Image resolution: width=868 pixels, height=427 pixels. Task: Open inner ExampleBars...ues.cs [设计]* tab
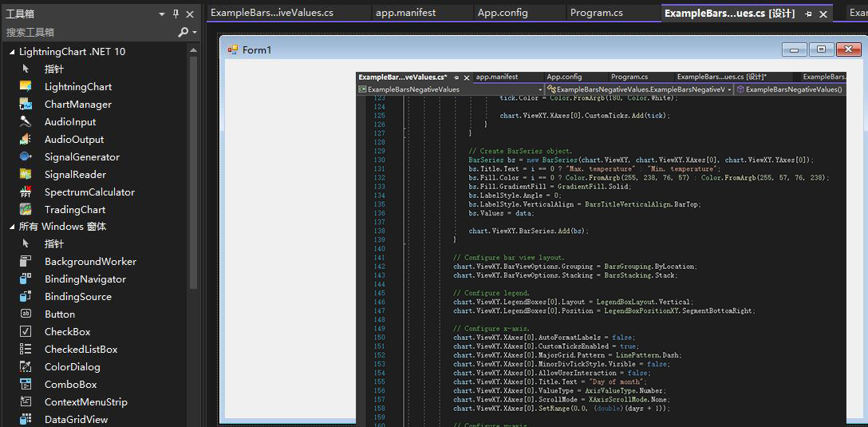click(722, 77)
